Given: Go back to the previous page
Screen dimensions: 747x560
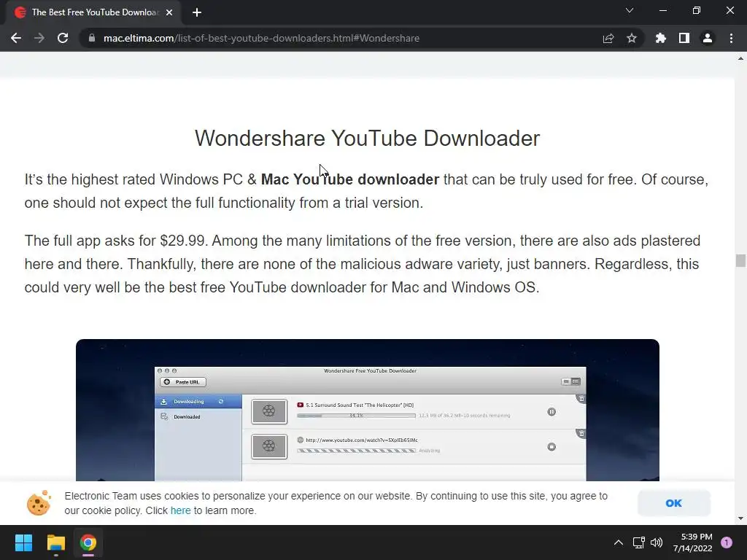Looking at the screenshot, I should tap(16, 38).
